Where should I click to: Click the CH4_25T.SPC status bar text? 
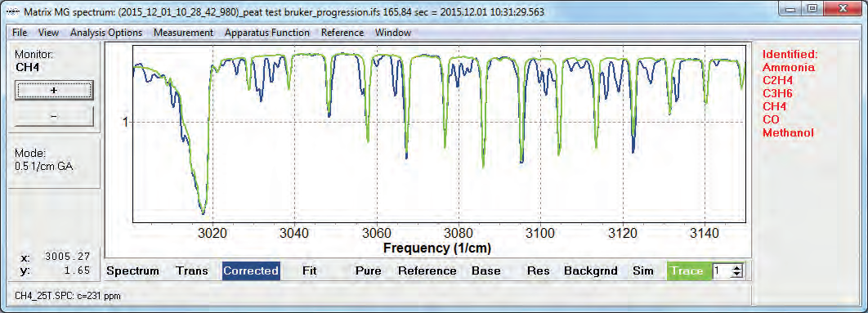[68, 296]
